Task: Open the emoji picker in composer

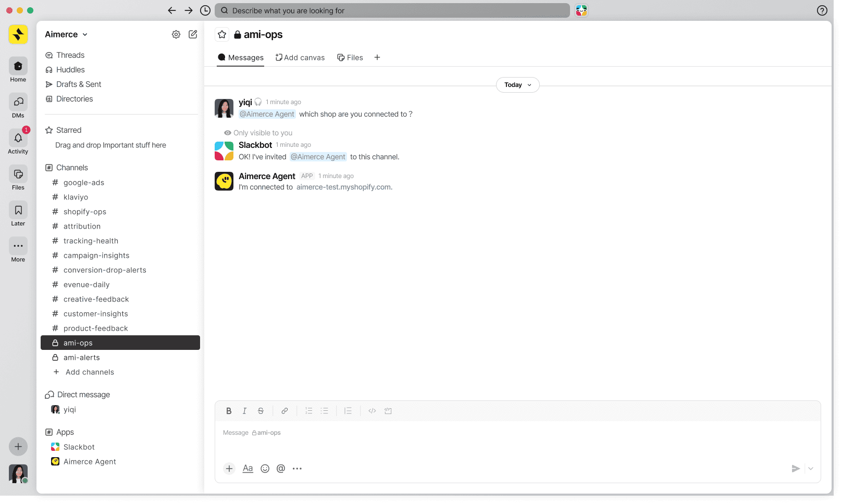Action: 265,469
